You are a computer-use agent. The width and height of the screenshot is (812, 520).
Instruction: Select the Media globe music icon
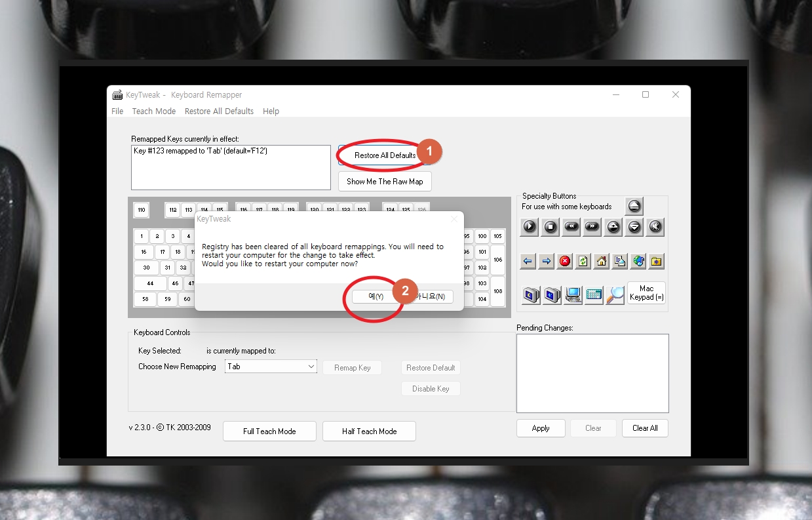[x=638, y=262]
